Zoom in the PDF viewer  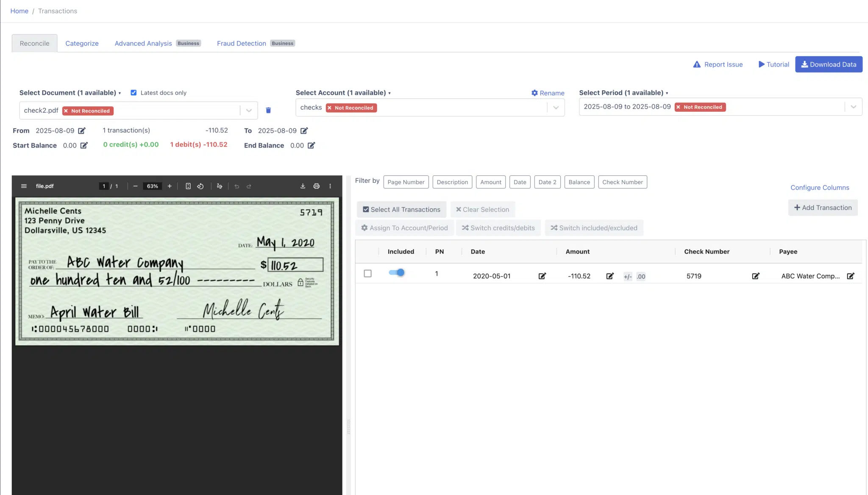click(x=170, y=186)
